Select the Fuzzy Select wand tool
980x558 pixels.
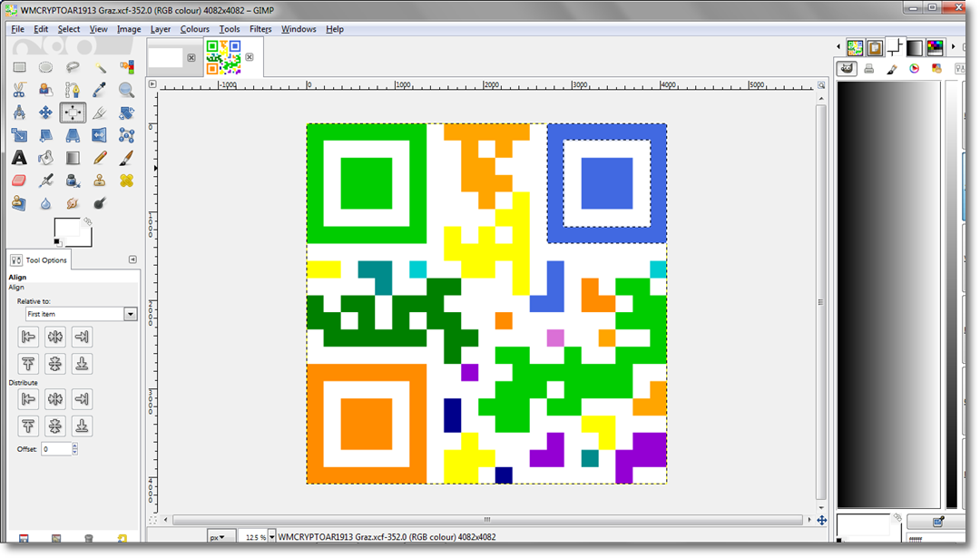tap(100, 67)
